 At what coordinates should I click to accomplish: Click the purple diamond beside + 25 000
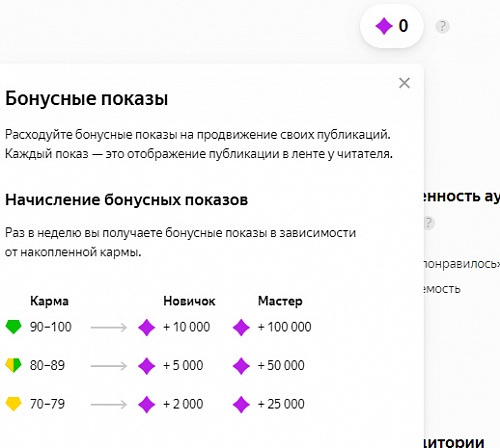[241, 404]
